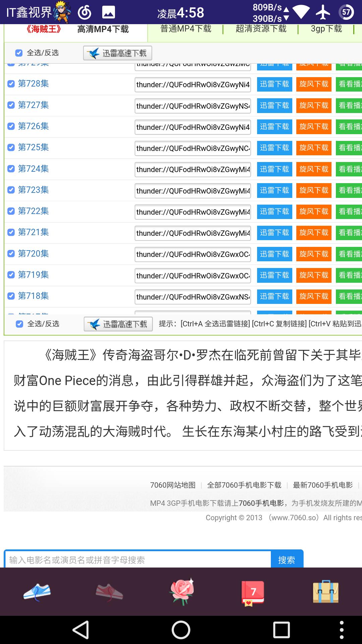
Task: Uncheck the 第725集 checkbox
Action: tap(11, 147)
